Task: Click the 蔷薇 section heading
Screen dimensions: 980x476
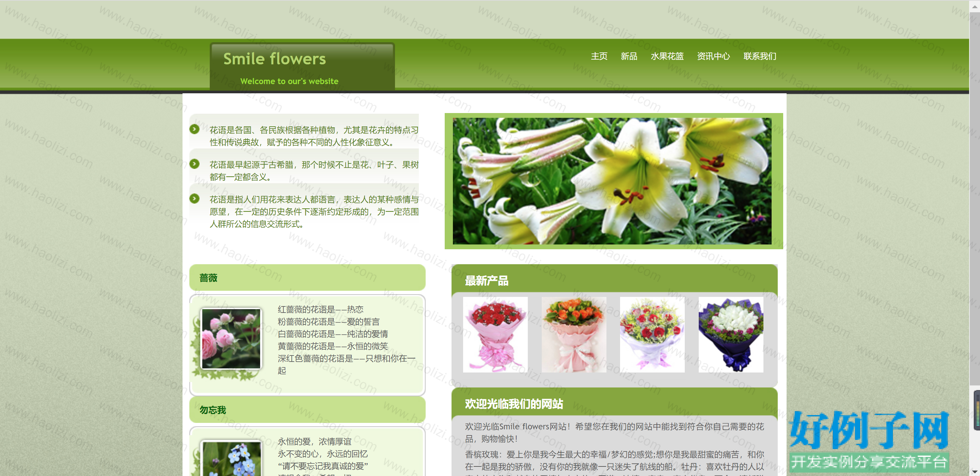Action: (208, 278)
